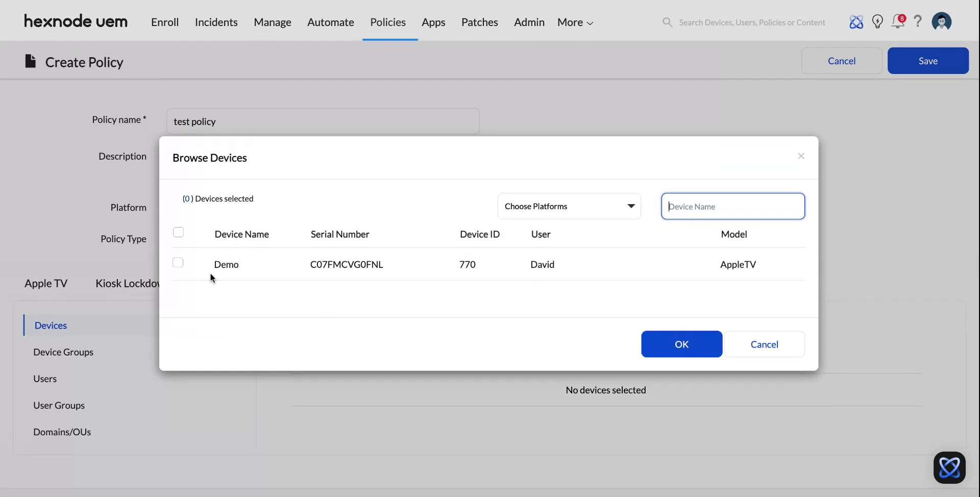Expand the More navigation menu

(574, 22)
